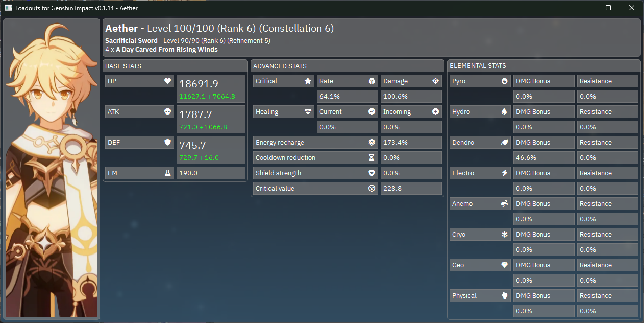Click the water drop icon beside Hydro

click(504, 112)
